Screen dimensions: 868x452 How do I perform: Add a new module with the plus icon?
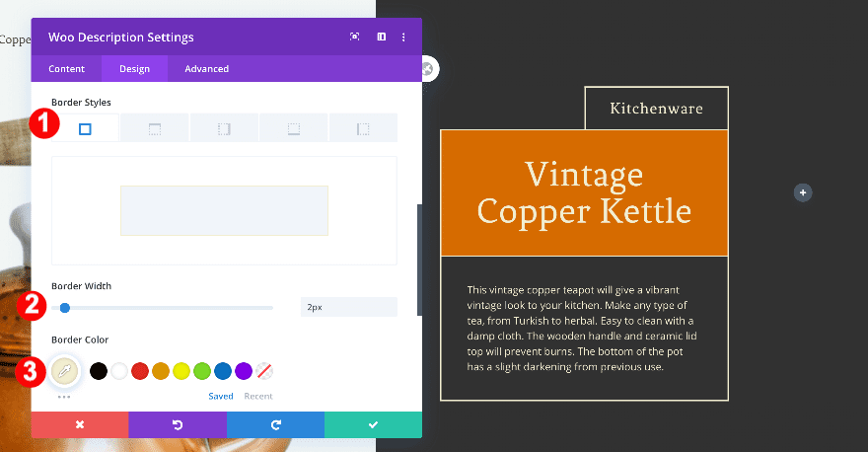(803, 192)
